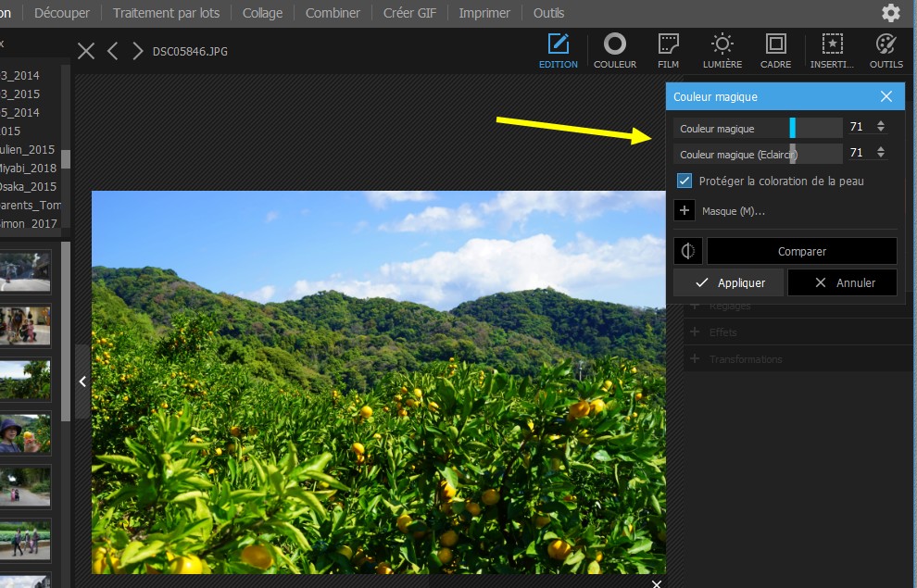
Task: Toggle the before/after contrast icon
Action: tap(687, 251)
